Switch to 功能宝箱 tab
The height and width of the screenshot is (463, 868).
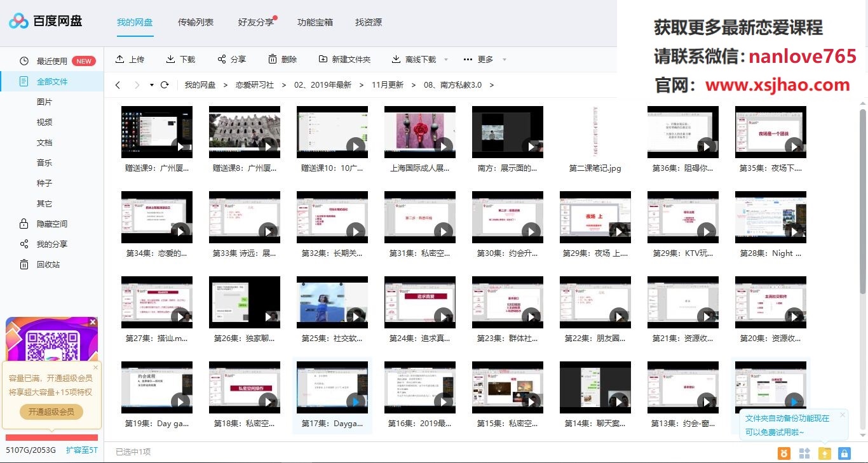tap(315, 22)
